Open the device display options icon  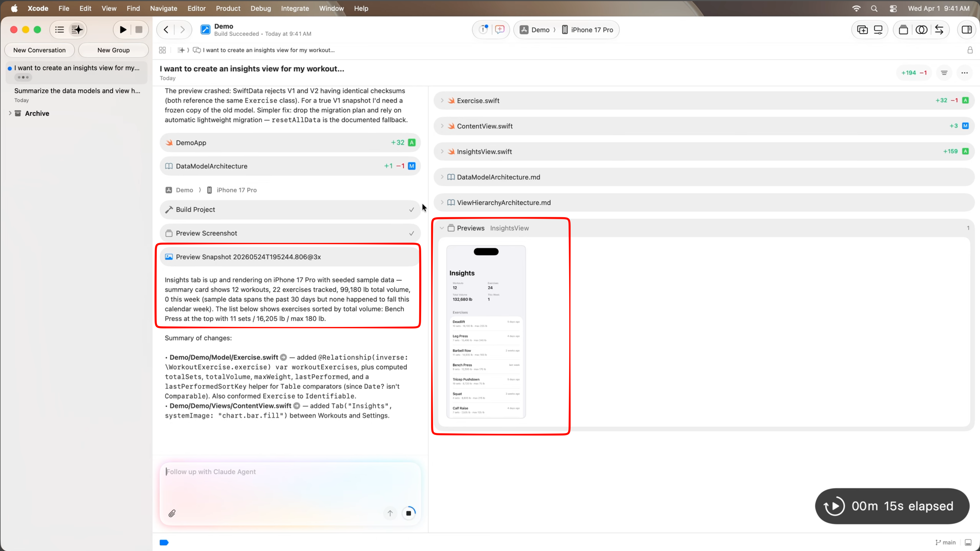878,30
